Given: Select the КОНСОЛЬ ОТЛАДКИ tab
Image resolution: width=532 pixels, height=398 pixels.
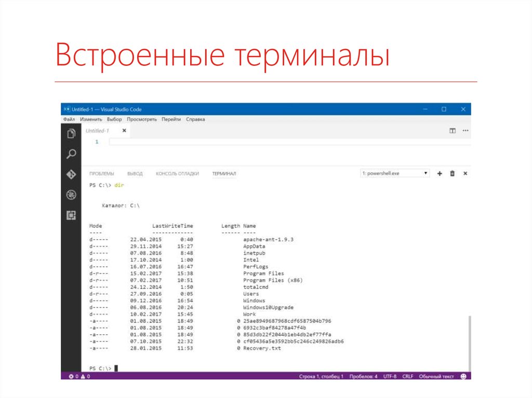Looking at the screenshot, I should pos(177,174).
